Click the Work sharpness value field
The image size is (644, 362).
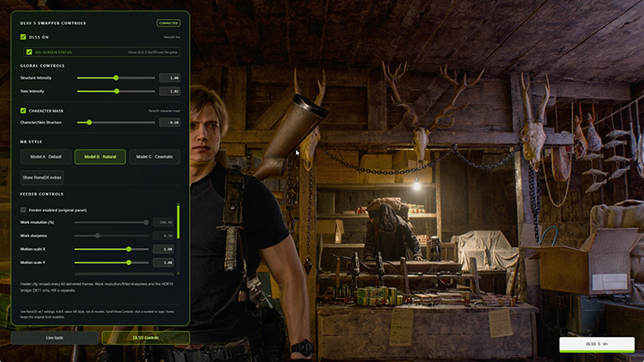(x=163, y=236)
